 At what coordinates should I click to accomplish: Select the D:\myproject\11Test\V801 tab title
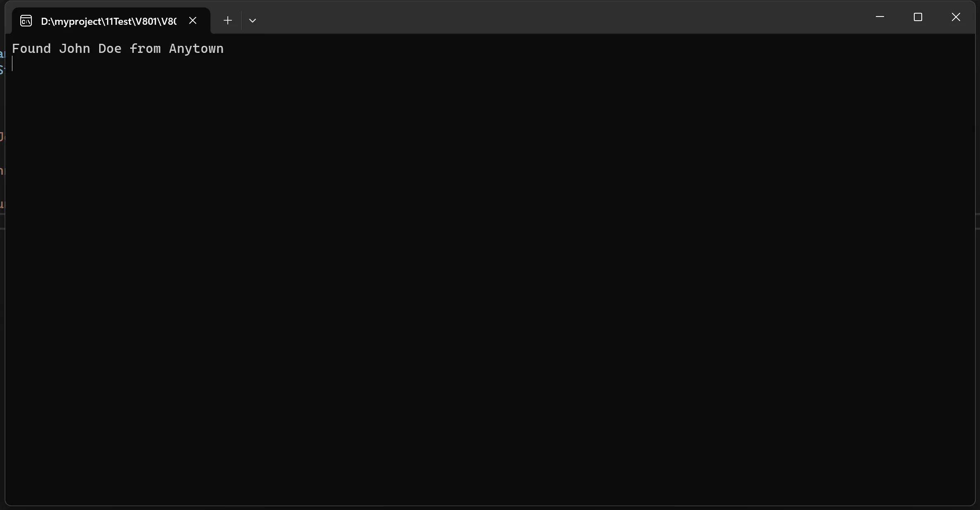[109, 21]
